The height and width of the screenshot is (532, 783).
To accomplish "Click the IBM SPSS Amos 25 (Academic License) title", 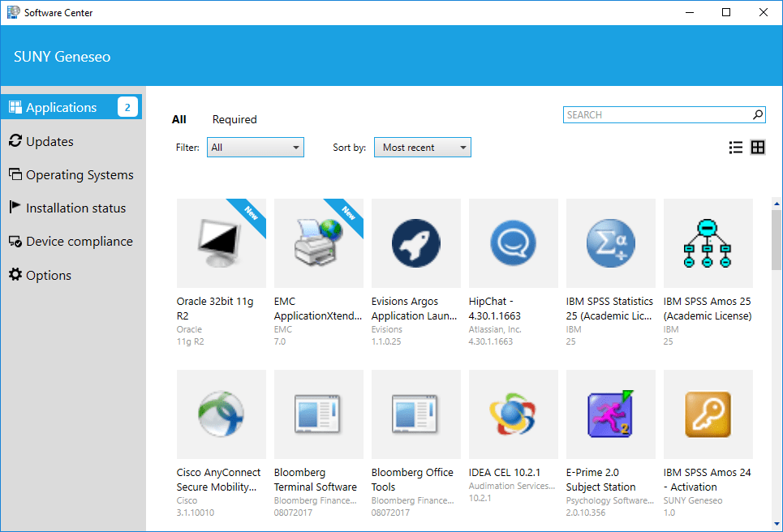I will point(707,308).
